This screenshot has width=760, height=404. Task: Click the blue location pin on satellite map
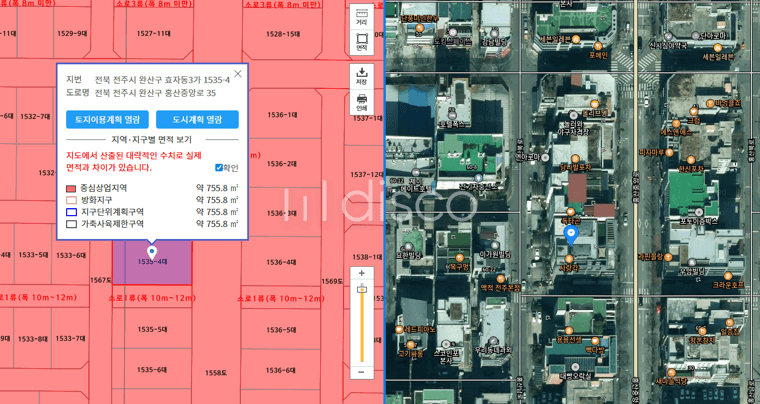pos(571,235)
